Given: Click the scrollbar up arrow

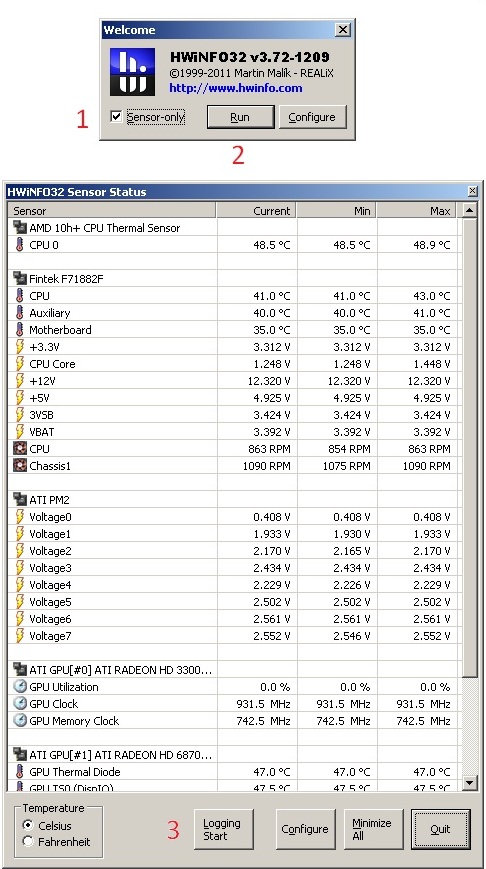Looking at the screenshot, I should pyautogui.click(x=470, y=211).
